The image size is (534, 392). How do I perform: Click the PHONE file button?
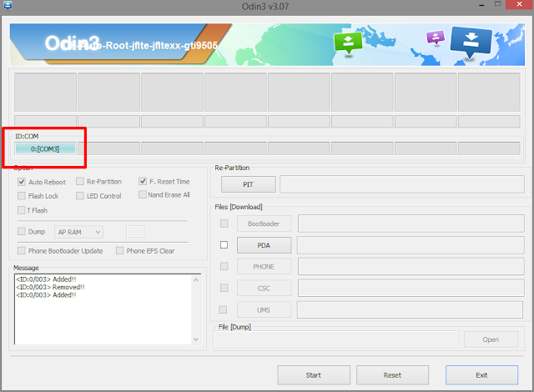(x=264, y=266)
